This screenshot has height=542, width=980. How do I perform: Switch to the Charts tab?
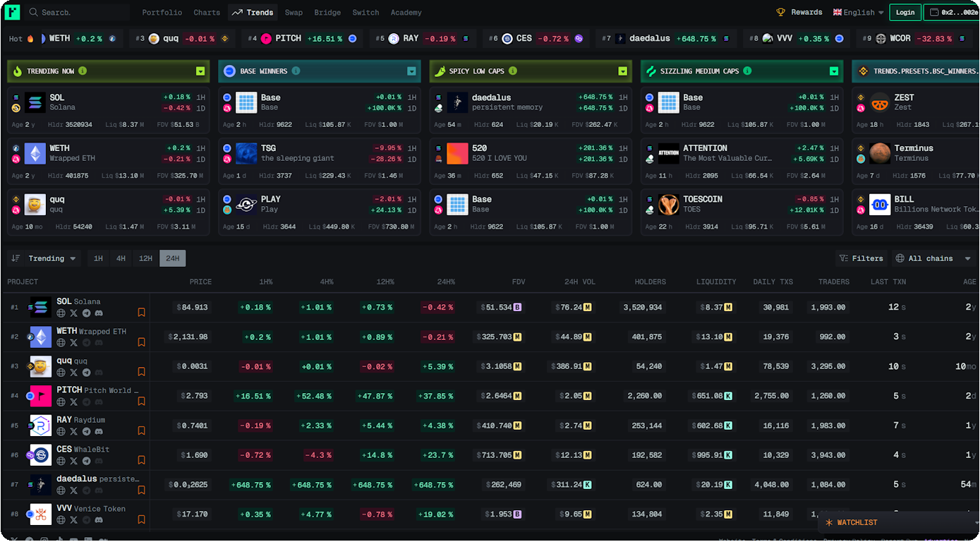[207, 13]
